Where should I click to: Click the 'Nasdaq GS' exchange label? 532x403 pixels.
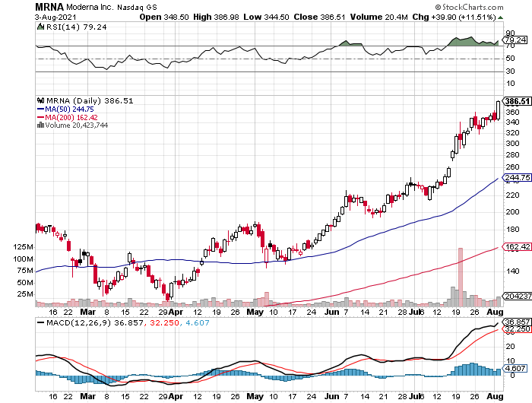pyautogui.click(x=137, y=7)
